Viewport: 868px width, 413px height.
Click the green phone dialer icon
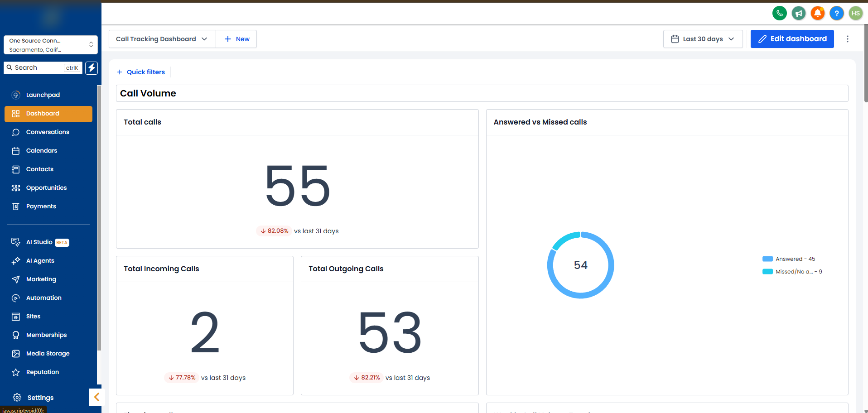(779, 13)
